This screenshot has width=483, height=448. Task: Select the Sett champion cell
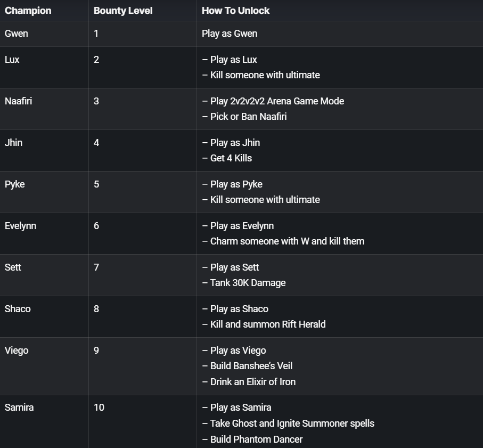pyautogui.click(x=13, y=267)
